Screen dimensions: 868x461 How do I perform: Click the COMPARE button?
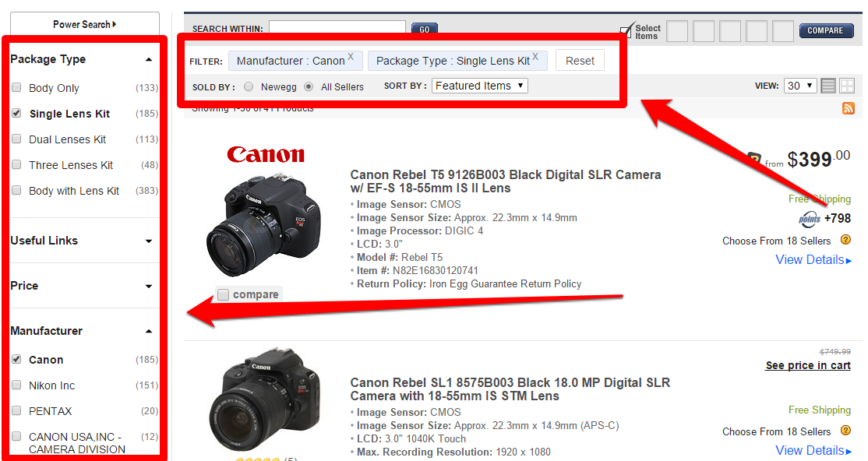tap(825, 30)
